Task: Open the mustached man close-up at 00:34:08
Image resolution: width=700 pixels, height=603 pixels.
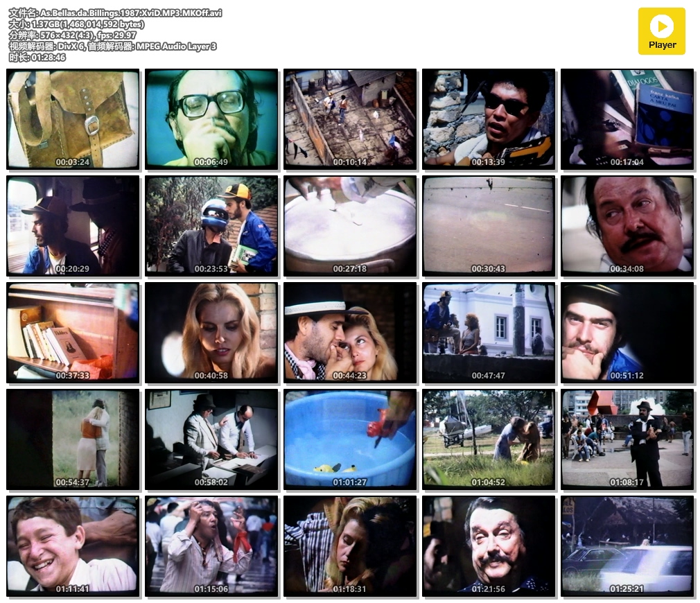Action: point(627,225)
